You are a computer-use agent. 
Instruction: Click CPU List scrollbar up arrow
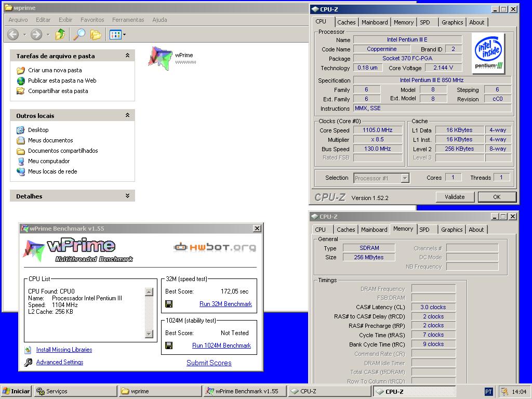point(149,292)
